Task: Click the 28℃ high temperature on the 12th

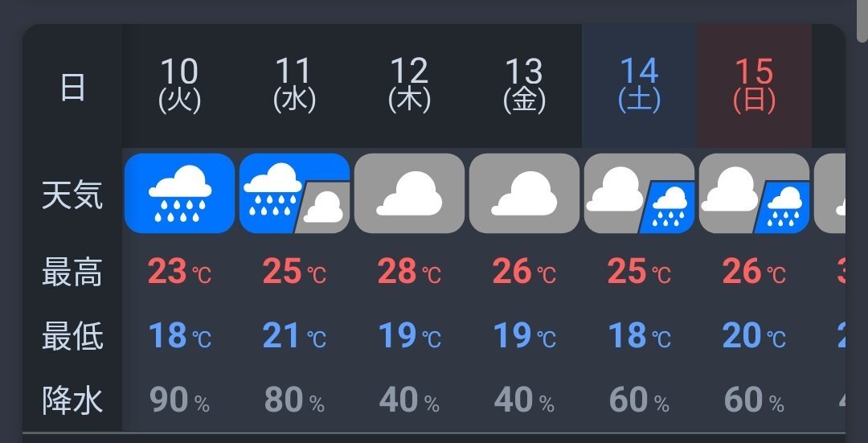Action: (x=409, y=272)
